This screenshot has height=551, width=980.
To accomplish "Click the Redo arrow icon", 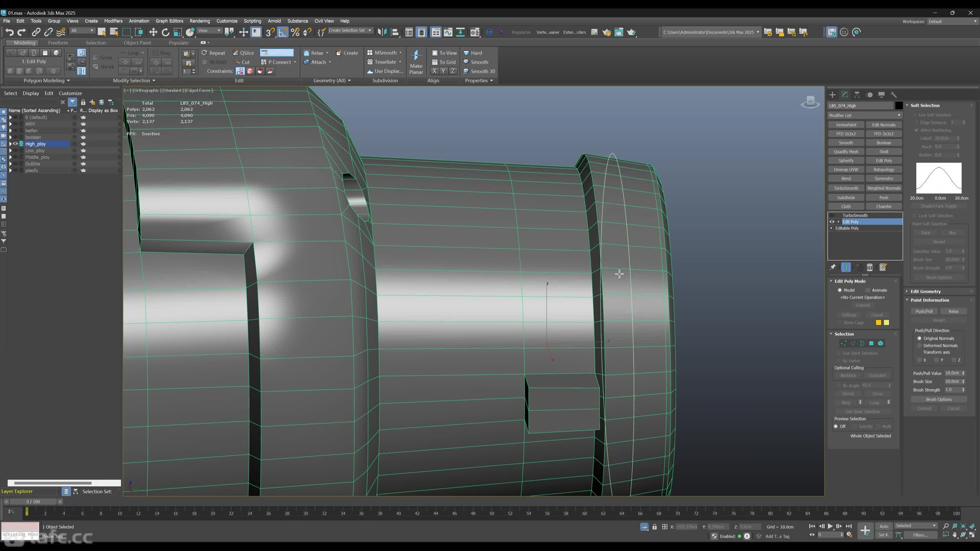I will point(22,32).
